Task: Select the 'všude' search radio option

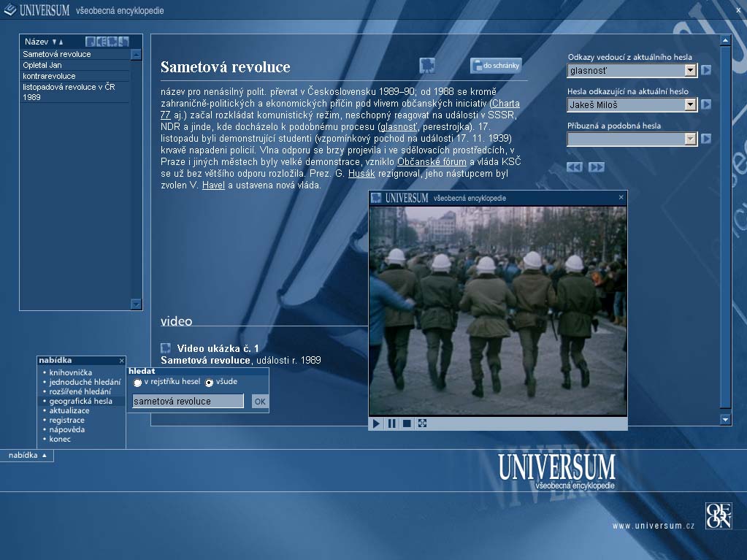Action: pos(209,383)
